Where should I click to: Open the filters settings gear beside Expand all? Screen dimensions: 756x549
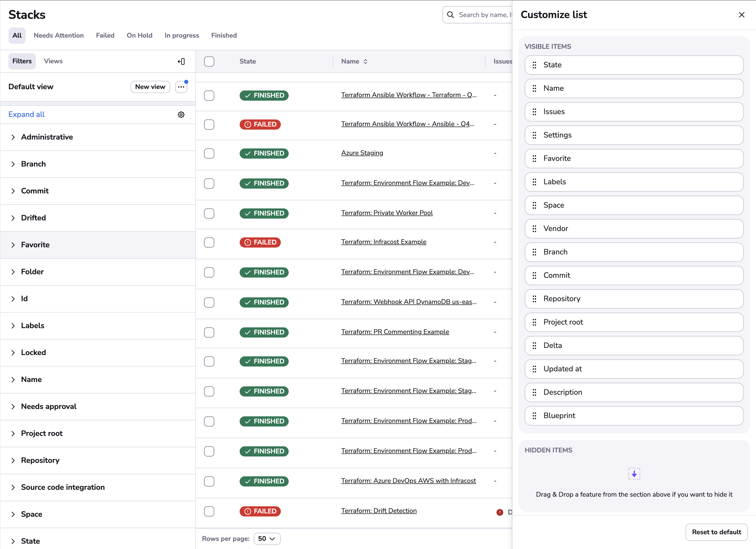click(181, 114)
